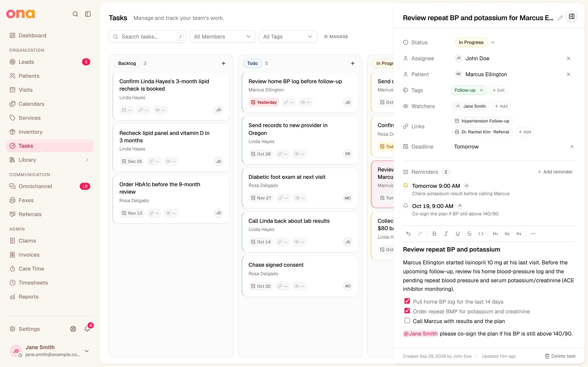Open notifications bell with 4 badge

point(87,329)
